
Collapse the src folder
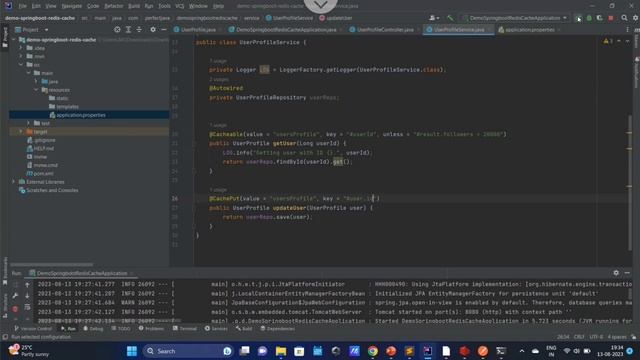pyautogui.click(x=21, y=64)
